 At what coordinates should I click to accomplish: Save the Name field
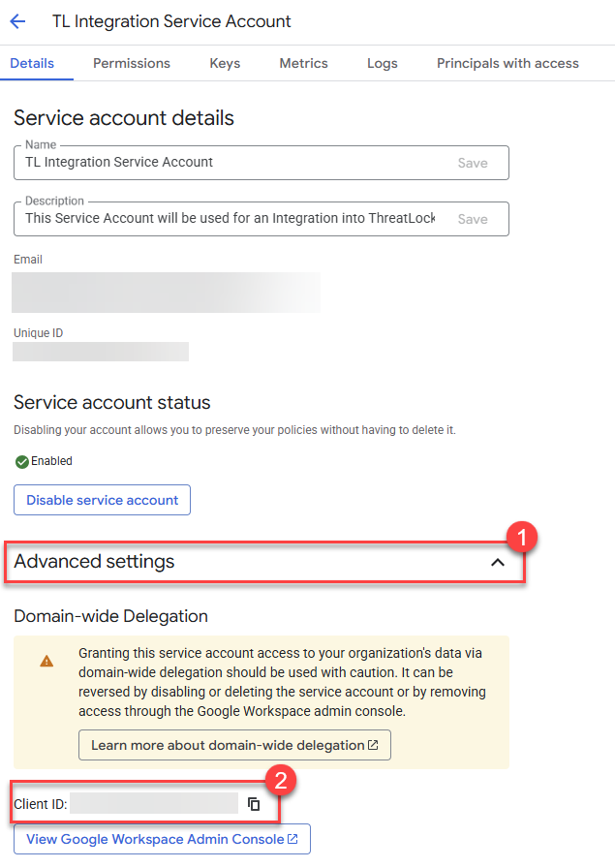coord(473,163)
